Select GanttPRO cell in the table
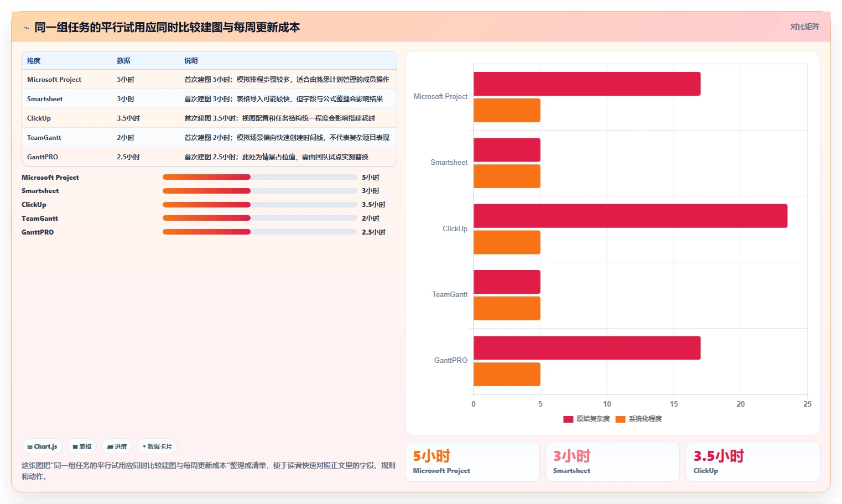 [x=43, y=157]
